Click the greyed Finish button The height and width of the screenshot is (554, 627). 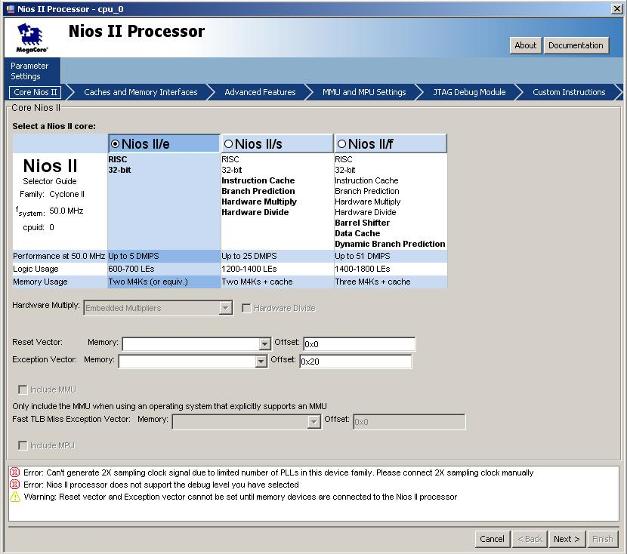click(603, 539)
